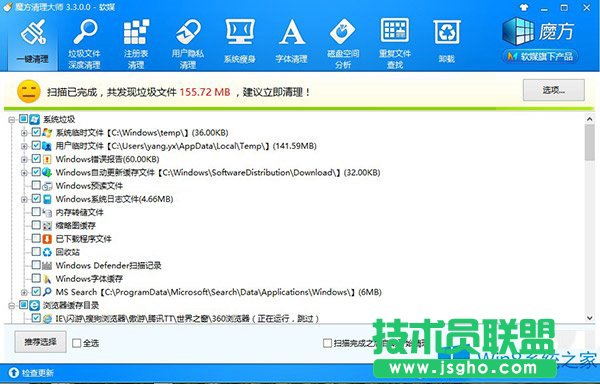The image size is (600, 384).
Task: Toggle the 全选 checkbox
Action: [x=77, y=343]
